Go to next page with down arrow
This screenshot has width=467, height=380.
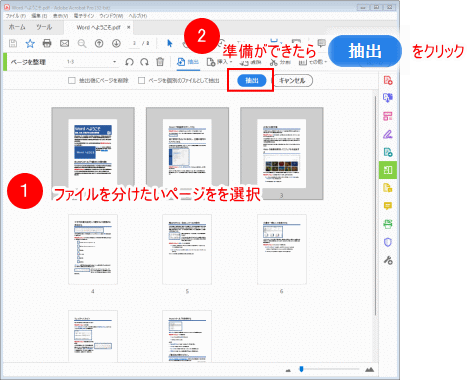[x=116, y=43]
